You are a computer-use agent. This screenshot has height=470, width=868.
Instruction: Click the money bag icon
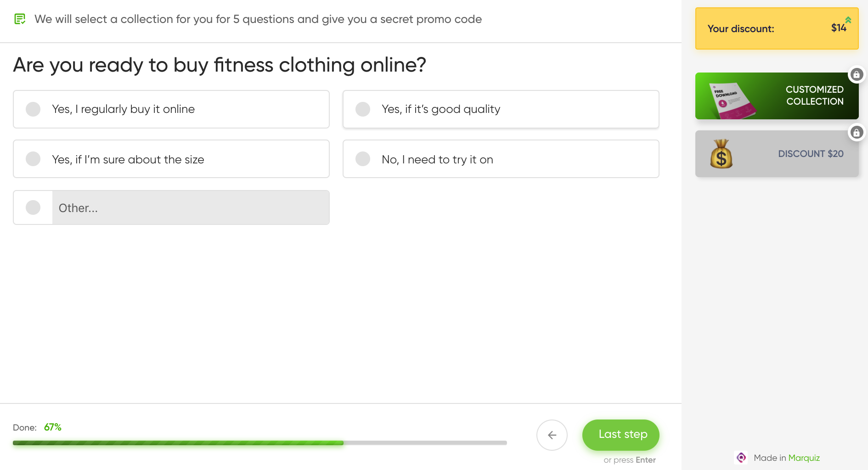721,154
